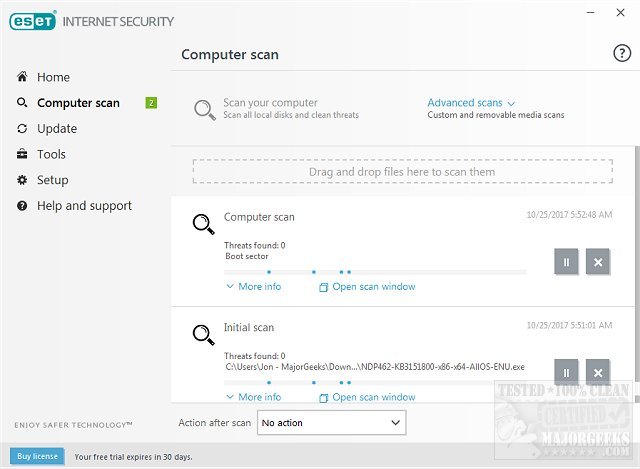640x469 pixels.
Task: Pause the Computer scan
Action: pos(566,262)
